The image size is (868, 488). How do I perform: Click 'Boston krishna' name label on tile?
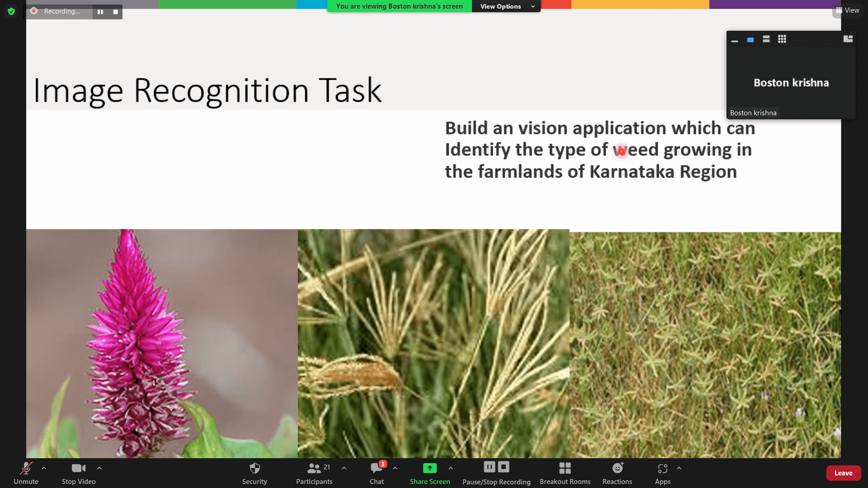(x=753, y=113)
